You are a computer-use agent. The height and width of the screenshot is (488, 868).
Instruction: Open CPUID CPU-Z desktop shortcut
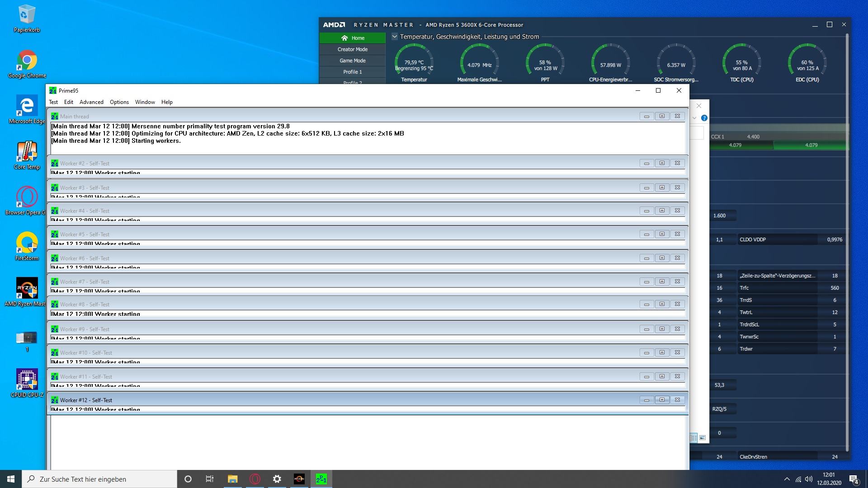pos(27,380)
